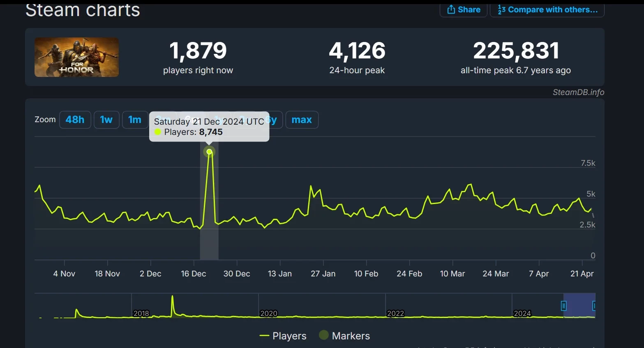
Task: Click the Share button's upload icon
Action: (x=451, y=9)
